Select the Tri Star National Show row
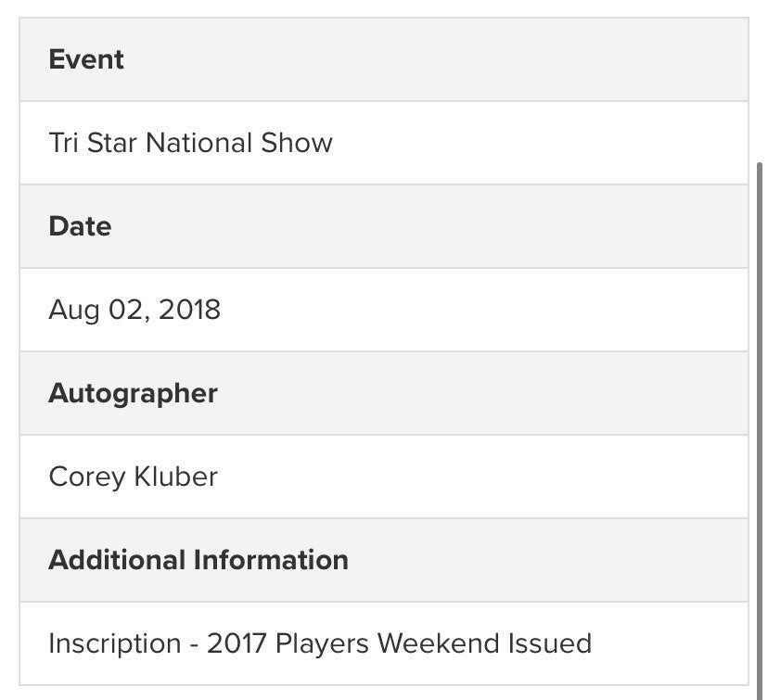The height and width of the screenshot is (700, 768). click(384, 143)
